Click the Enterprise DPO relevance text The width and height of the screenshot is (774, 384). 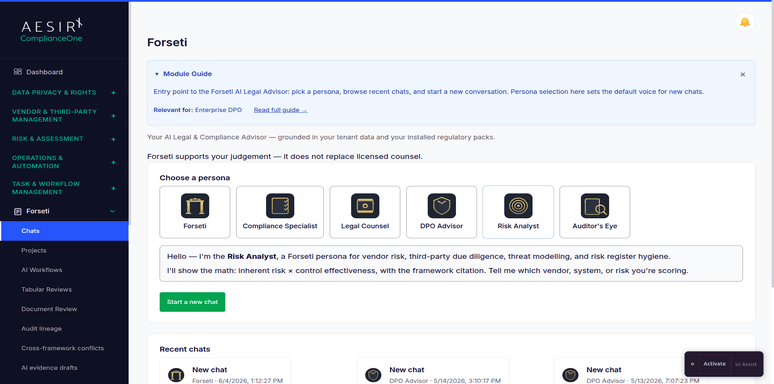[218, 110]
